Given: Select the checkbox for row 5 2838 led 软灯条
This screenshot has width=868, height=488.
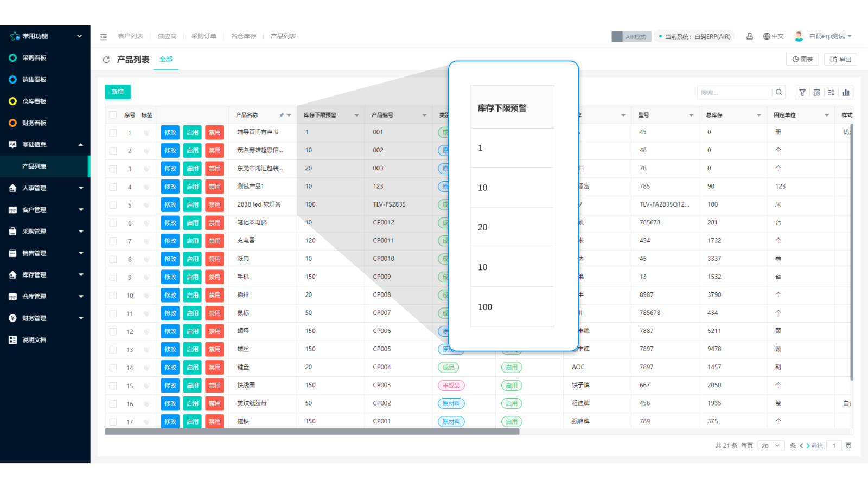Looking at the screenshot, I should (x=112, y=204).
